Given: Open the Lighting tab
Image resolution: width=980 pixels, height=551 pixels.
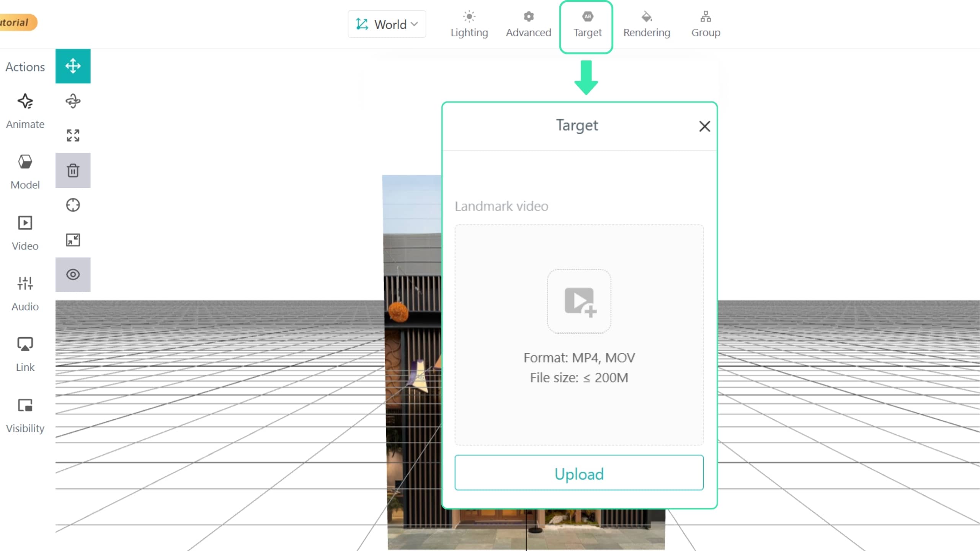Looking at the screenshot, I should point(469,24).
